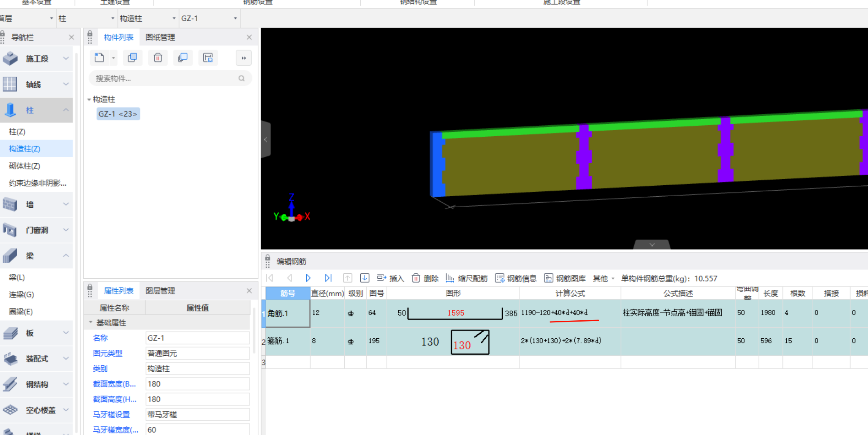This screenshot has width=868, height=435.
Task: Move rebar row up
Action: tap(347, 278)
